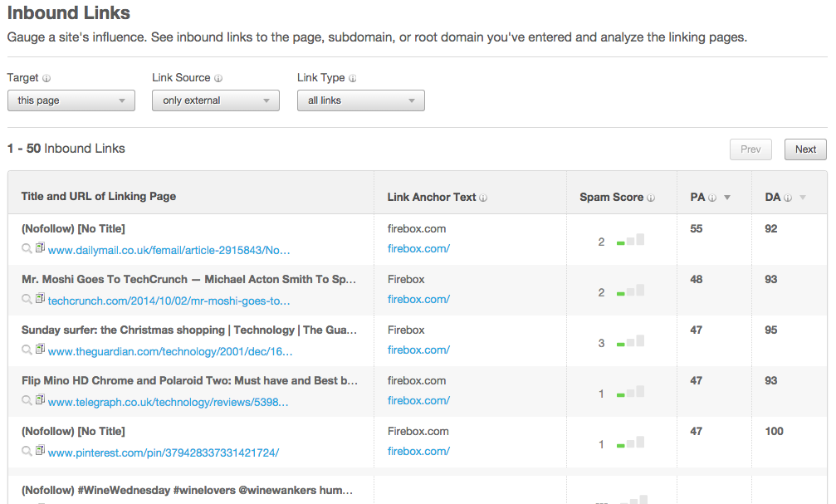Click the magnifier icon beside pinterest.com URL

click(27, 452)
